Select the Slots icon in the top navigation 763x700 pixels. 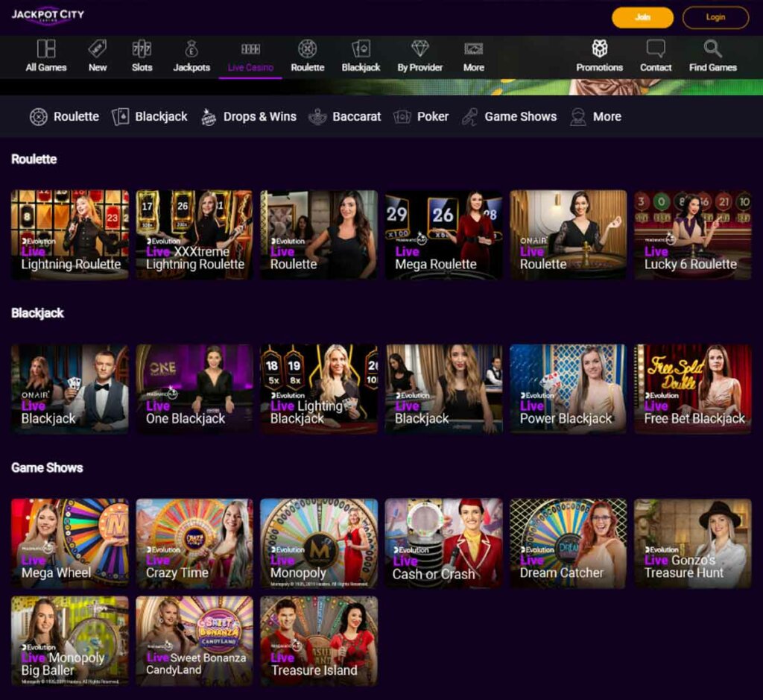click(142, 50)
